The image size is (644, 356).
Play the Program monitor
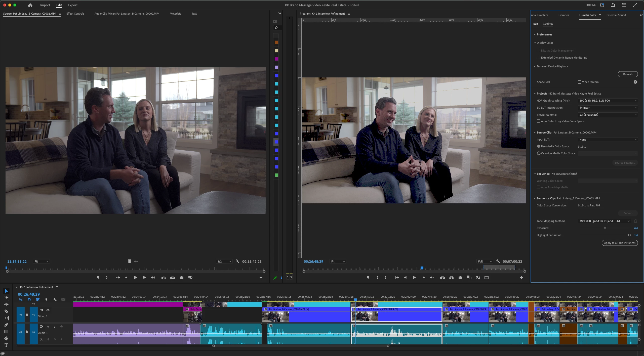[x=414, y=278]
